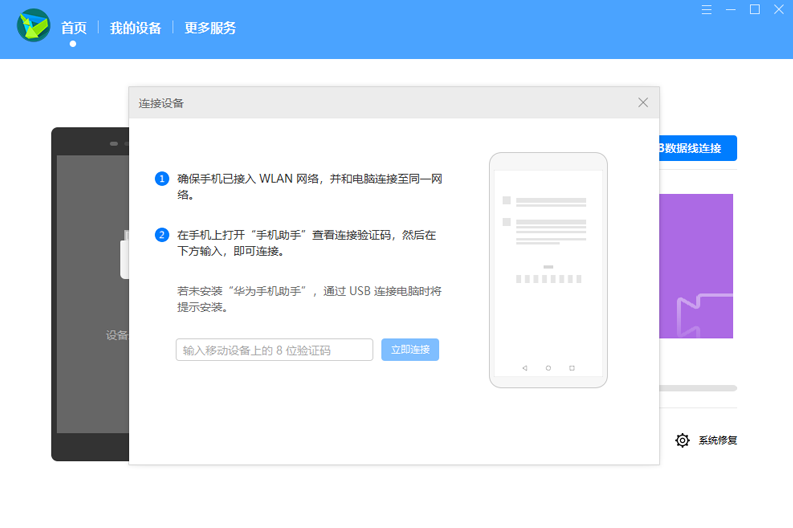Click the blue step 1 number badge
Screen dimensions: 793x528
point(162,179)
